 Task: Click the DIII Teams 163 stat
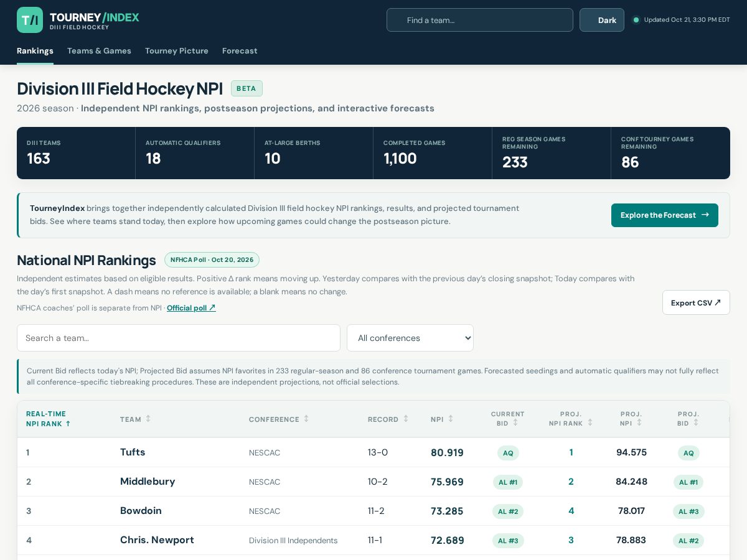(x=76, y=153)
